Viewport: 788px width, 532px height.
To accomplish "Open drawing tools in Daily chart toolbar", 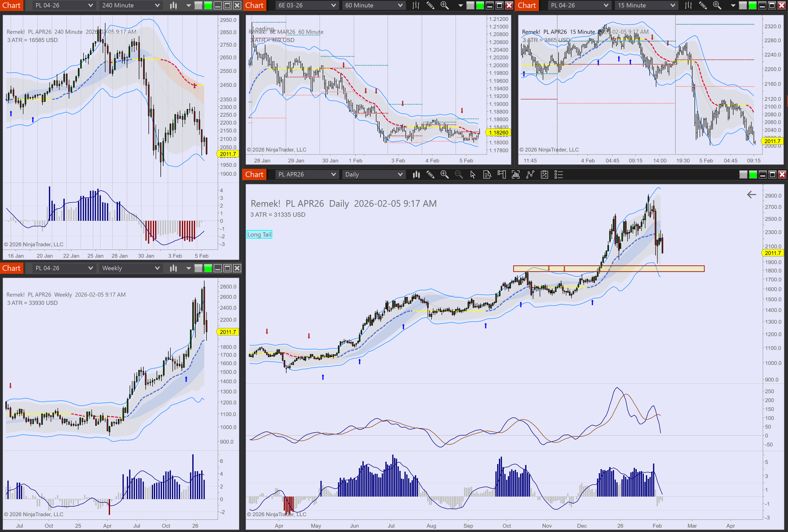I will pyautogui.click(x=430, y=175).
